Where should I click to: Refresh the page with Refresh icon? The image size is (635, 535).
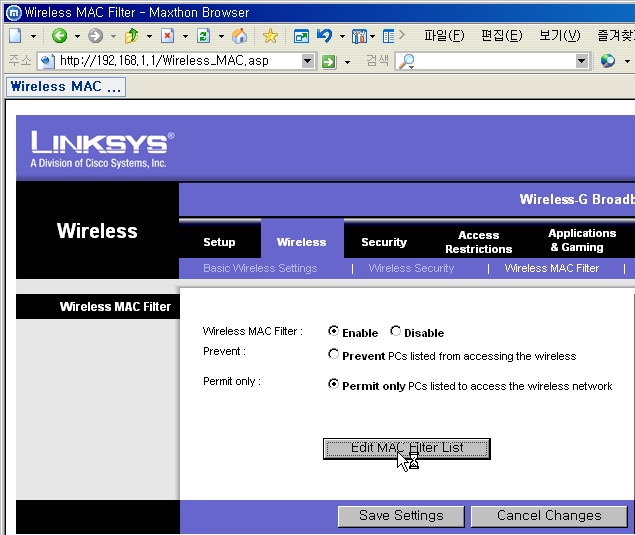point(203,36)
